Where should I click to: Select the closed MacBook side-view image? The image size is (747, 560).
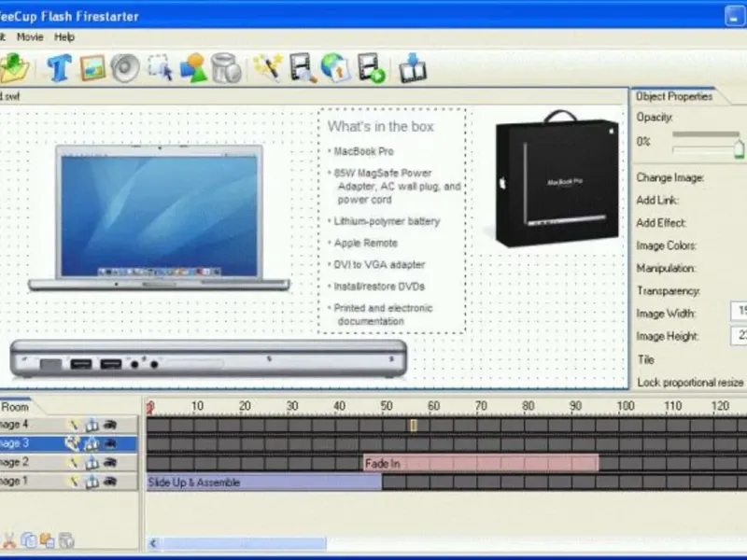tap(208, 359)
